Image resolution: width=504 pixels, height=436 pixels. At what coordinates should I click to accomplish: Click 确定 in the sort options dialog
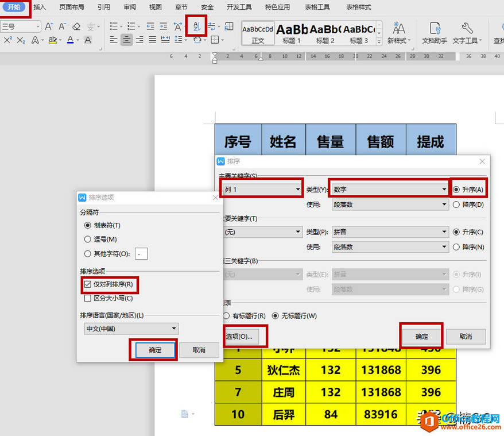coord(155,350)
